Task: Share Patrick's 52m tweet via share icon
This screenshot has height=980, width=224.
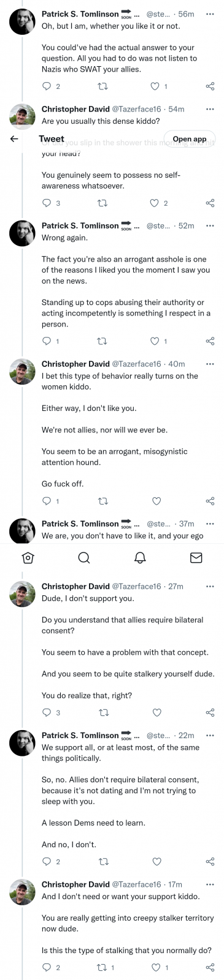Action: point(210,341)
